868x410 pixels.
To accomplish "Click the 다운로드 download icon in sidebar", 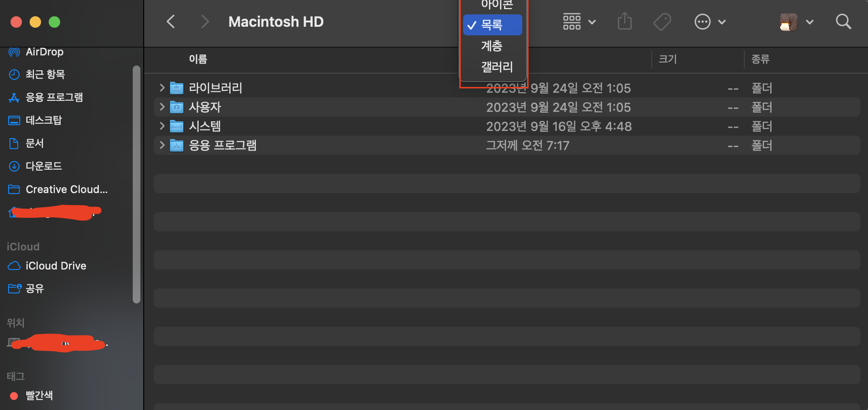I will coord(14,166).
